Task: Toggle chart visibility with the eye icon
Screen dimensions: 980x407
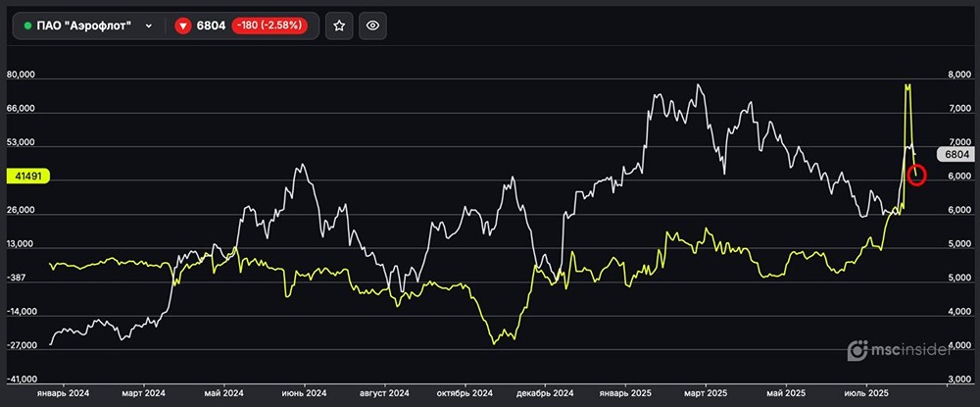Action: click(x=370, y=26)
